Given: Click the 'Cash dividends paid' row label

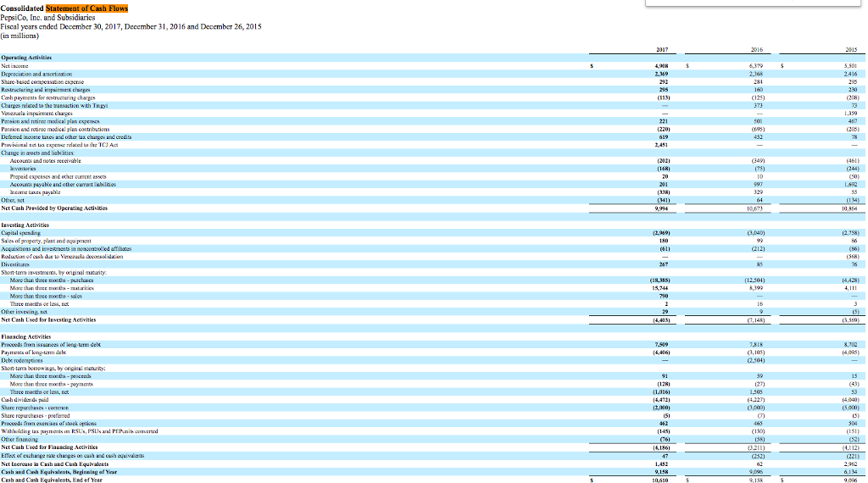Looking at the screenshot, I should click(25, 399).
